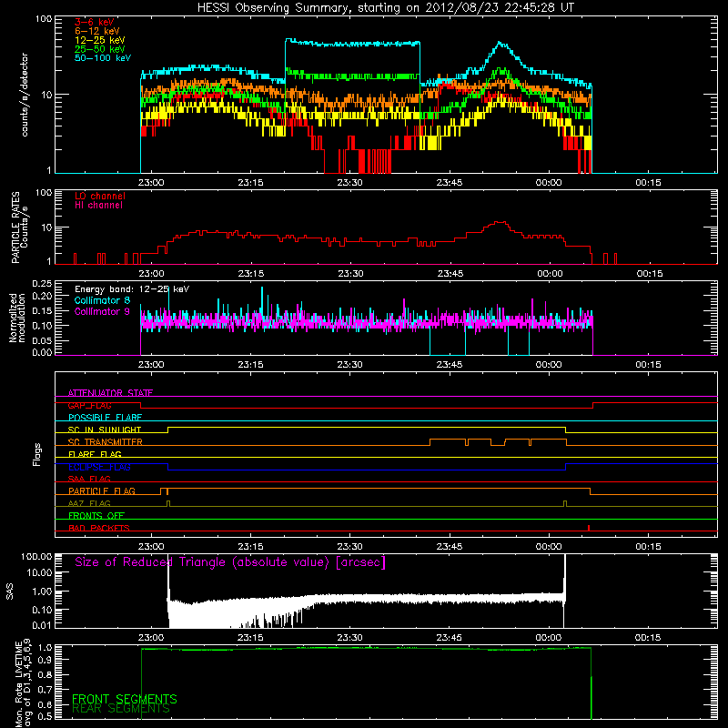This screenshot has width=728, height=728.
Task: Click the 00:15 tick under the particle rates panel
Action: pos(649,274)
